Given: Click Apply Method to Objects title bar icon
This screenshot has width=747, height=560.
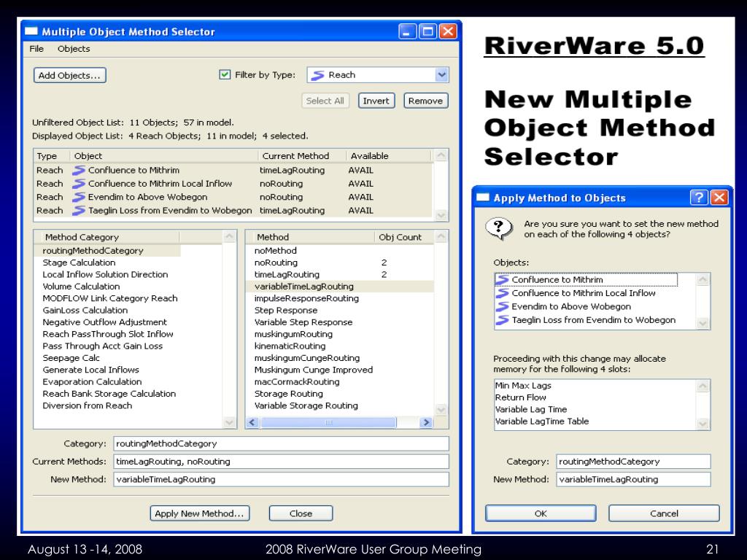Looking at the screenshot, I should click(x=483, y=197).
